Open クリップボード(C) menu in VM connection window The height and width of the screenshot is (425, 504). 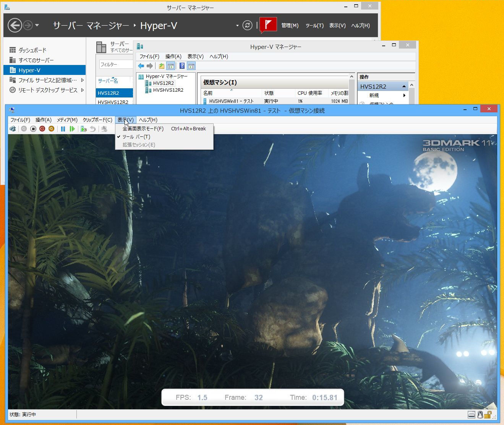click(97, 120)
